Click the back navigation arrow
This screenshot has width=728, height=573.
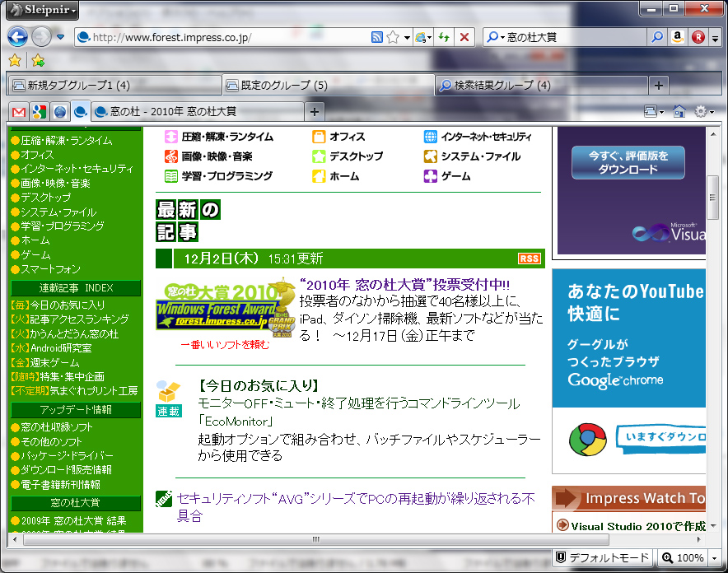point(18,37)
